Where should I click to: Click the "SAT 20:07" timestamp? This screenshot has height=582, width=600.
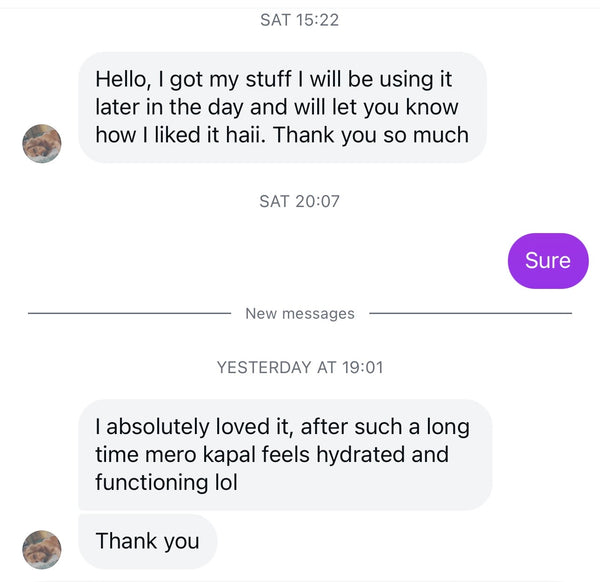299,201
